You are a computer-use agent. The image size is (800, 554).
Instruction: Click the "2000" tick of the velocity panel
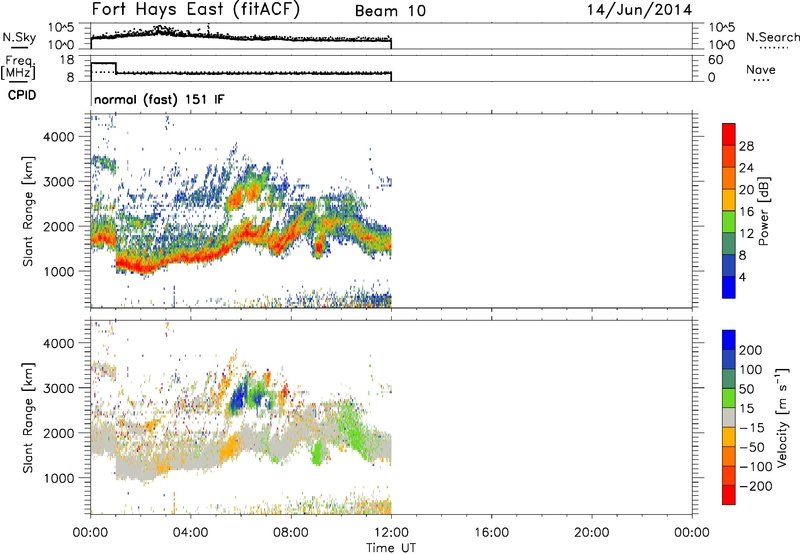tap(58, 433)
